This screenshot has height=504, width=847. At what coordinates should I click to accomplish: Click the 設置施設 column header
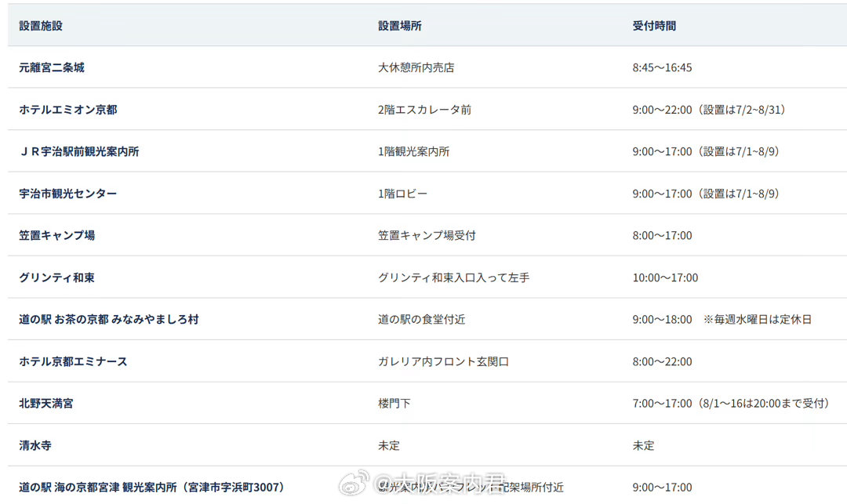point(41,25)
